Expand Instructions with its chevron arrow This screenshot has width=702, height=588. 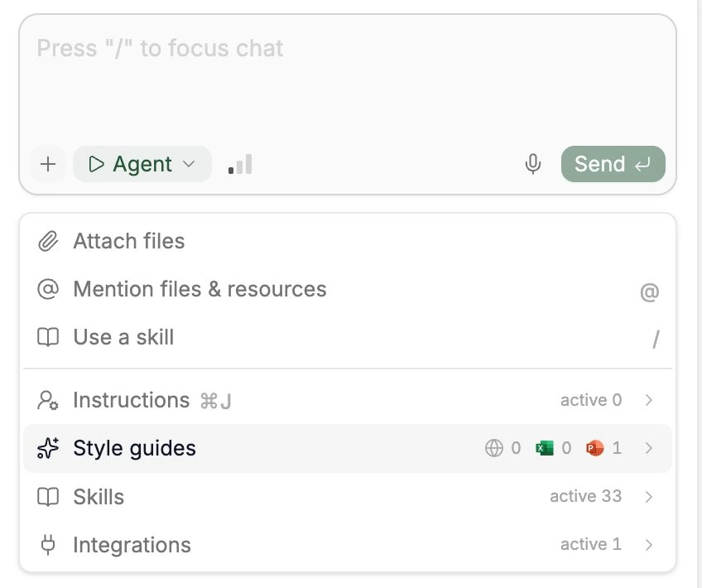tap(649, 400)
